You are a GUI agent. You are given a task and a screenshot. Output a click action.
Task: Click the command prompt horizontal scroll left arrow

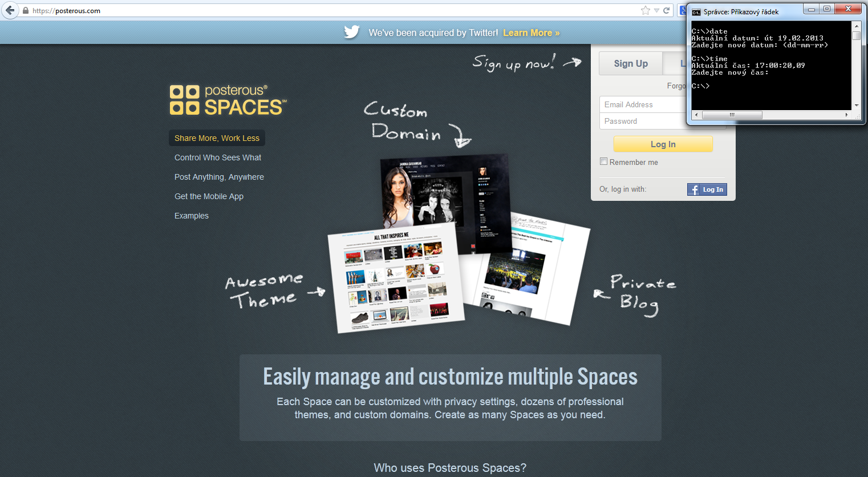pos(696,115)
